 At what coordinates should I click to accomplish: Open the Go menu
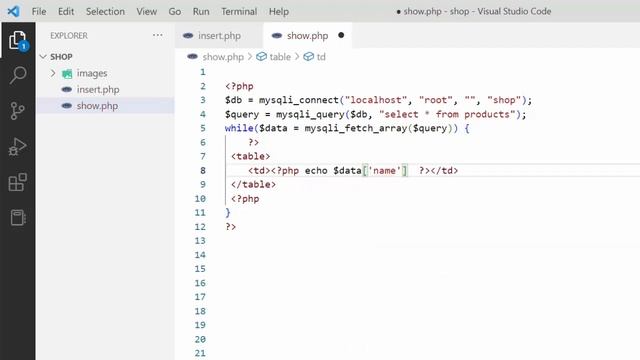click(175, 11)
